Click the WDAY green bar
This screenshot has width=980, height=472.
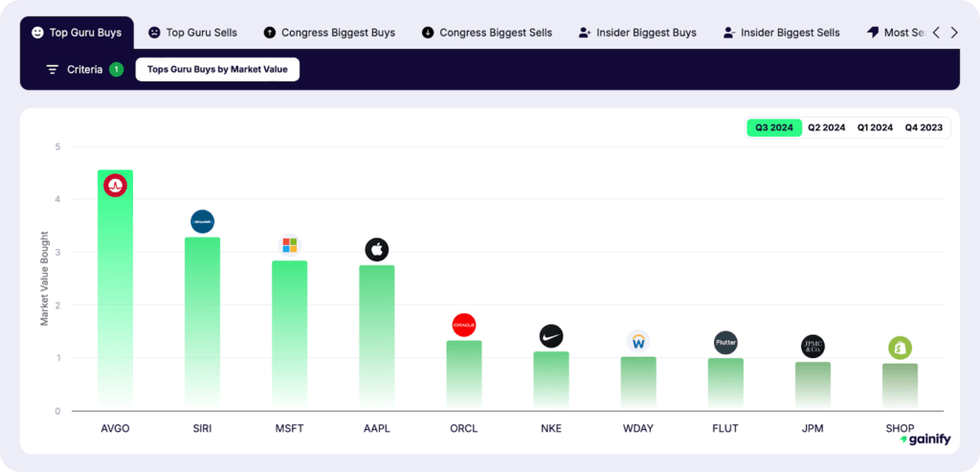tap(638, 384)
